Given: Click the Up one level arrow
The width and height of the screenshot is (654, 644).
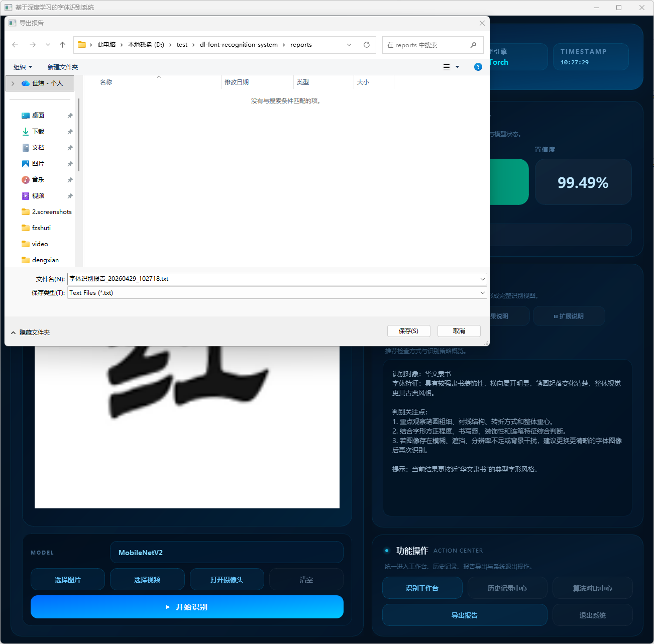Looking at the screenshot, I should point(62,45).
